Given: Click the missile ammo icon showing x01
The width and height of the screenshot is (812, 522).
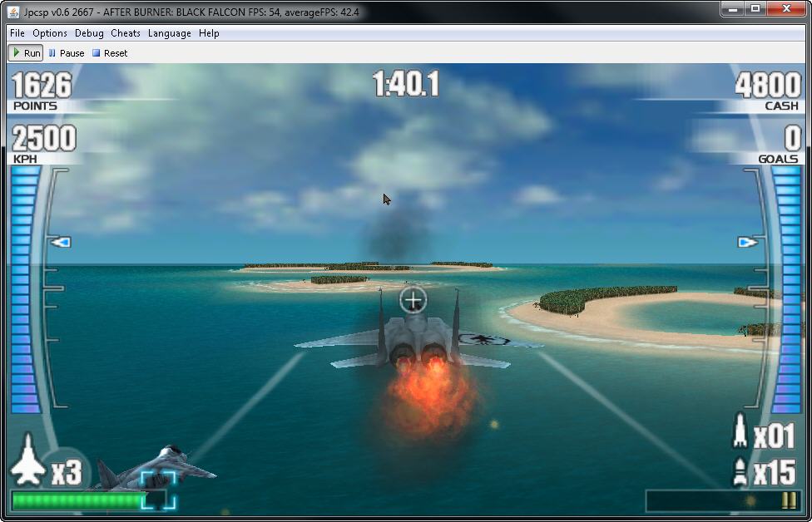Looking at the screenshot, I should pyautogui.click(x=740, y=433).
